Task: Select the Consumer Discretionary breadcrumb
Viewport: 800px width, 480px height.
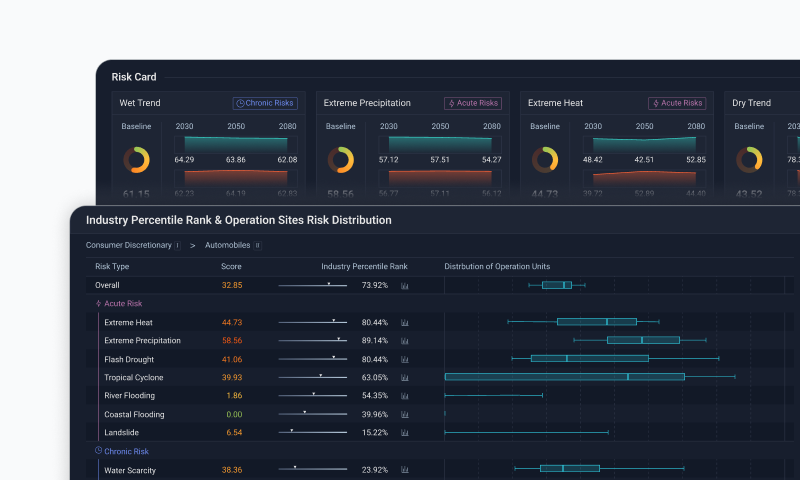Action: 129,245
